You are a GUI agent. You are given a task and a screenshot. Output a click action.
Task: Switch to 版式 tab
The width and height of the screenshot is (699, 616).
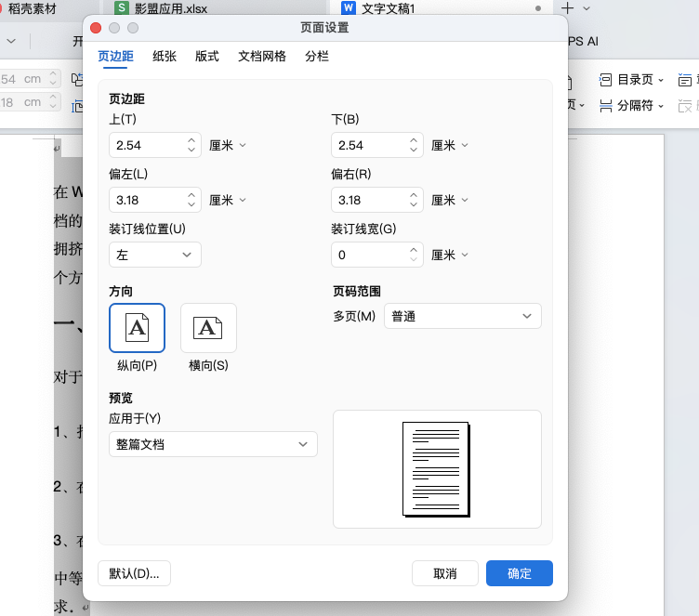[207, 56]
